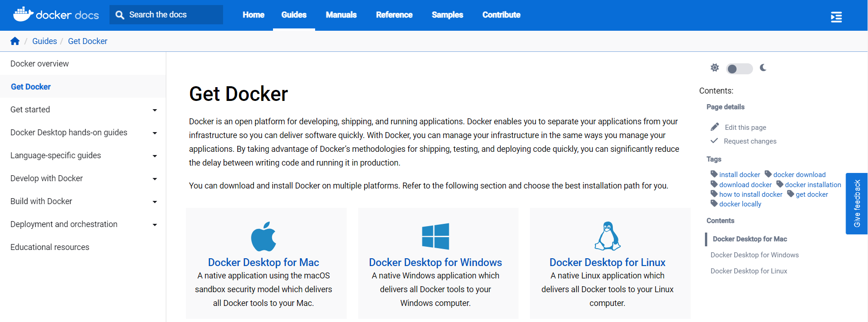The width and height of the screenshot is (868, 322).
Task: Click the tag icon beside install docker
Action: 714,174
